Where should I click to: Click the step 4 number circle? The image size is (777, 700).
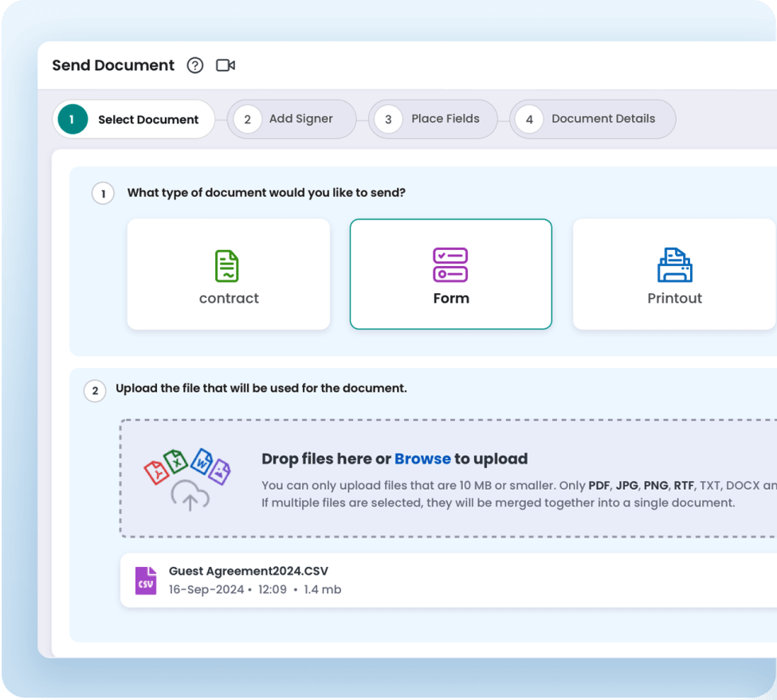(x=529, y=119)
